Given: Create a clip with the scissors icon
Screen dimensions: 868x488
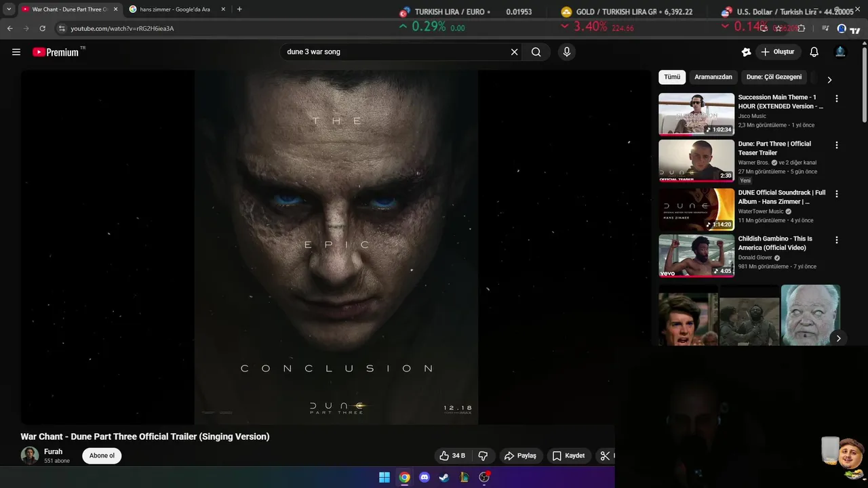Looking at the screenshot, I should pos(605,455).
